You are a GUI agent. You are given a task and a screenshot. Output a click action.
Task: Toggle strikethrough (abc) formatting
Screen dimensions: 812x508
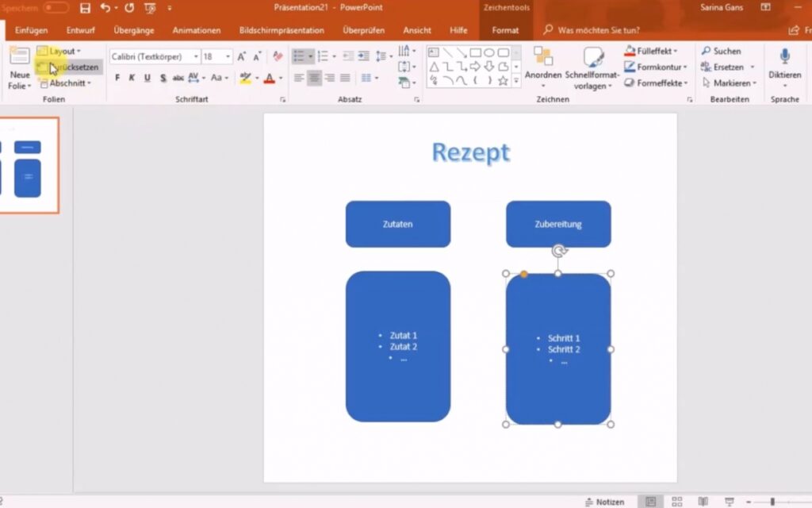click(178, 78)
